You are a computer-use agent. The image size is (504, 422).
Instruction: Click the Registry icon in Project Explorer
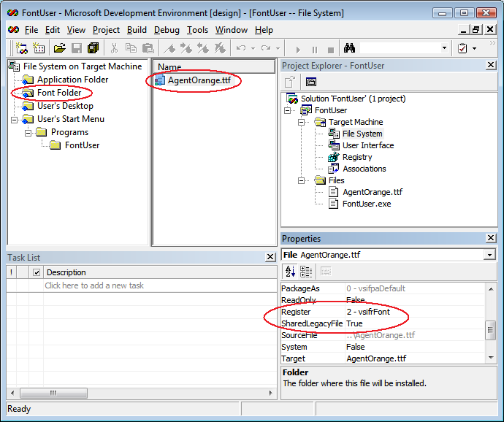tap(333, 157)
